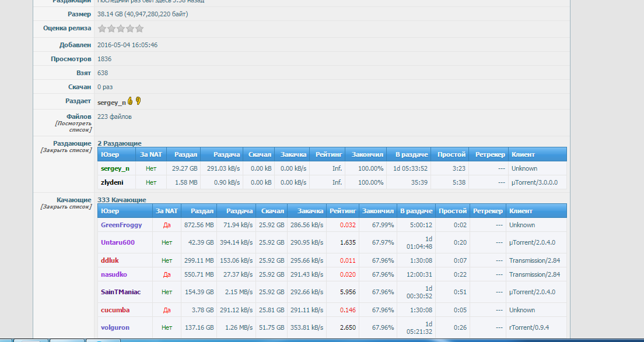Viewport: 644px width, 342px height.
Task: Click the '333 Качающие' heading
Action: (121, 200)
